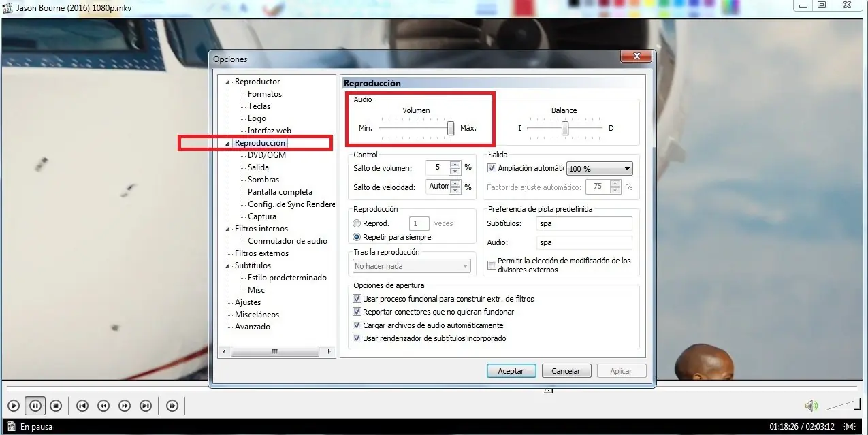Select 'DVD/OGM' in the options tree
The height and width of the screenshot is (435, 868).
(x=267, y=155)
